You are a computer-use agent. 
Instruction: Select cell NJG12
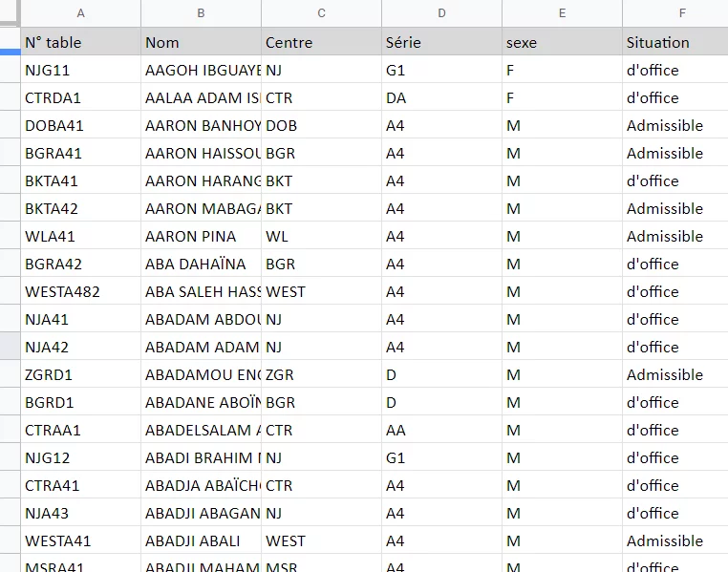point(81,457)
